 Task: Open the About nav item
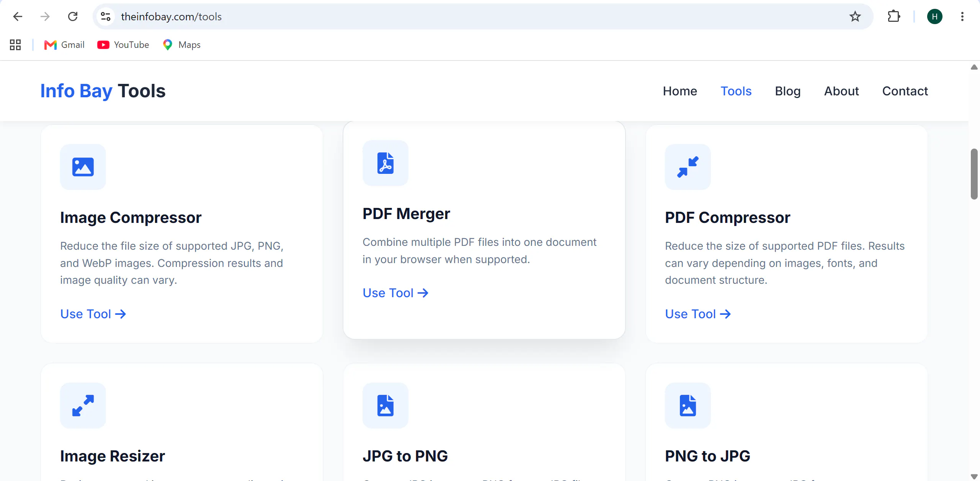(841, 91)
